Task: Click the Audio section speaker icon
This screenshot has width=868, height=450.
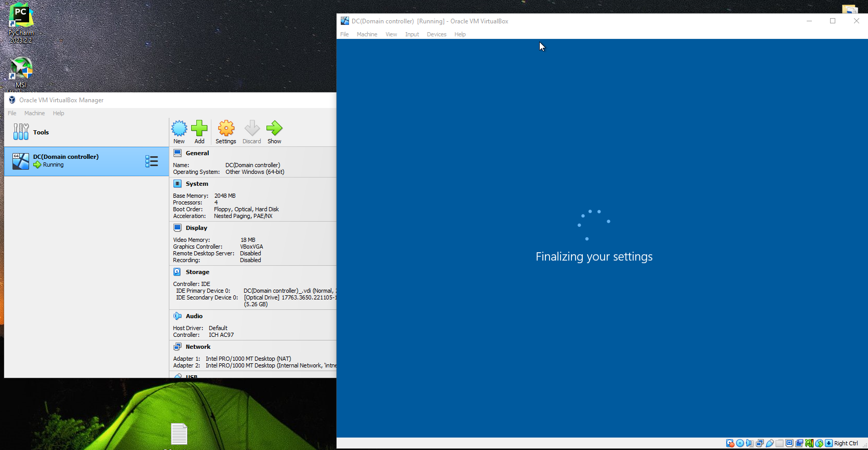Action: pos(177,316)
